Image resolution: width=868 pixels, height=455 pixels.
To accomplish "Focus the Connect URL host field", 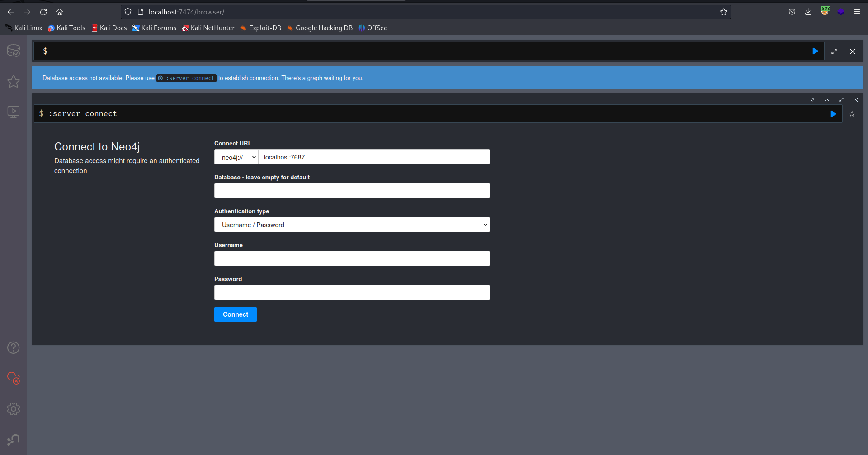I will point(374,157).
